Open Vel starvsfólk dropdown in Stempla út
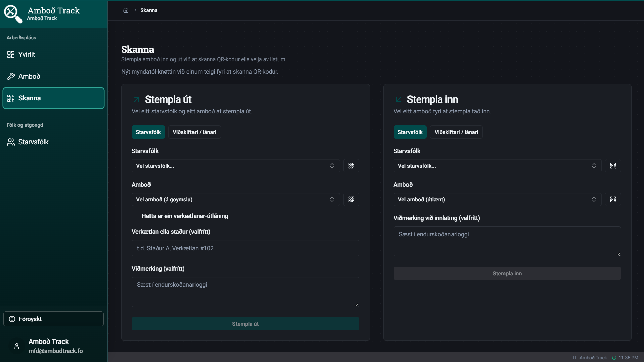The height and width of the screenshot is (362, 644). tap(235, 166)
